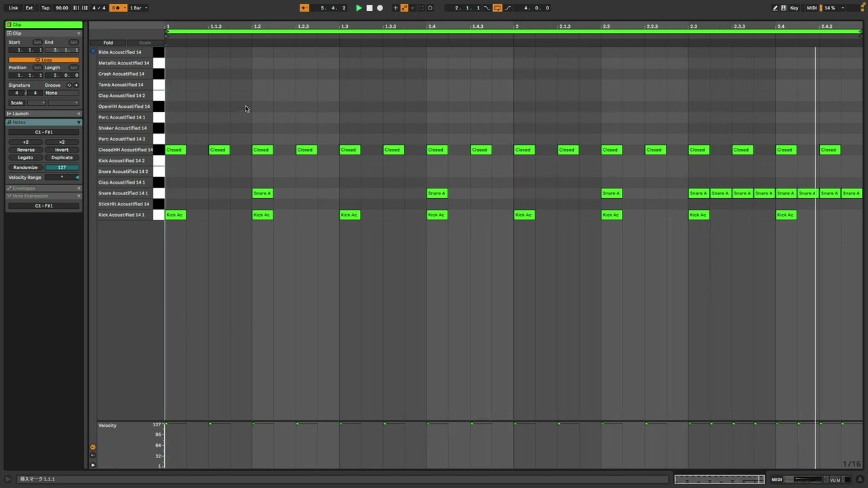Click the MIDI Arrangement Overdub plus icon
This screenshot has height=488, width=868.
(x=395, y=8)
